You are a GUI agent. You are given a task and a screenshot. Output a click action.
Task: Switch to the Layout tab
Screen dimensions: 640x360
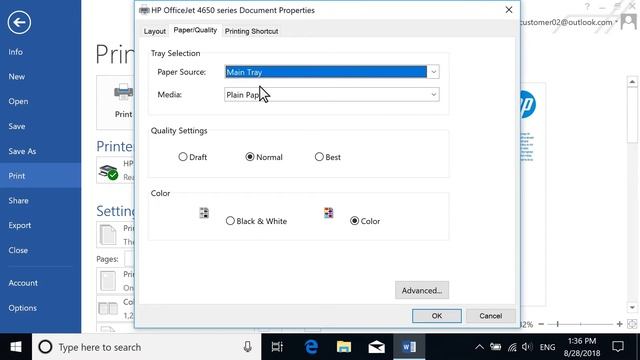click(155, 31)
